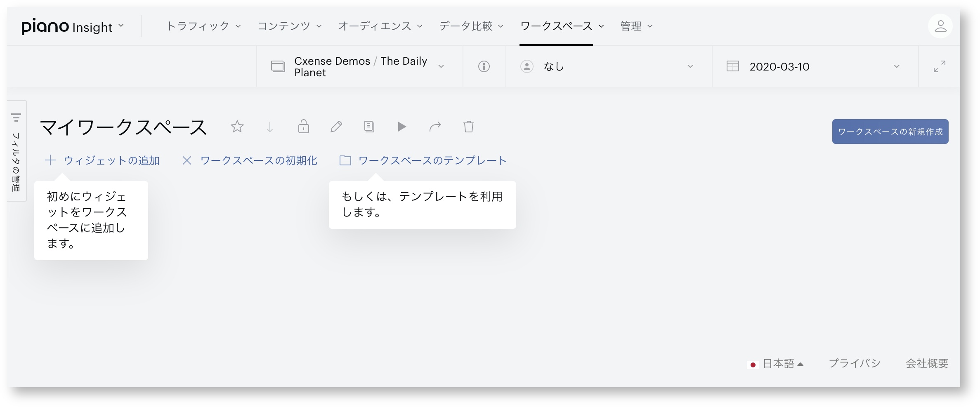
Task: Click the ワークスペースのテンプレート link
Action: (432, 160)
